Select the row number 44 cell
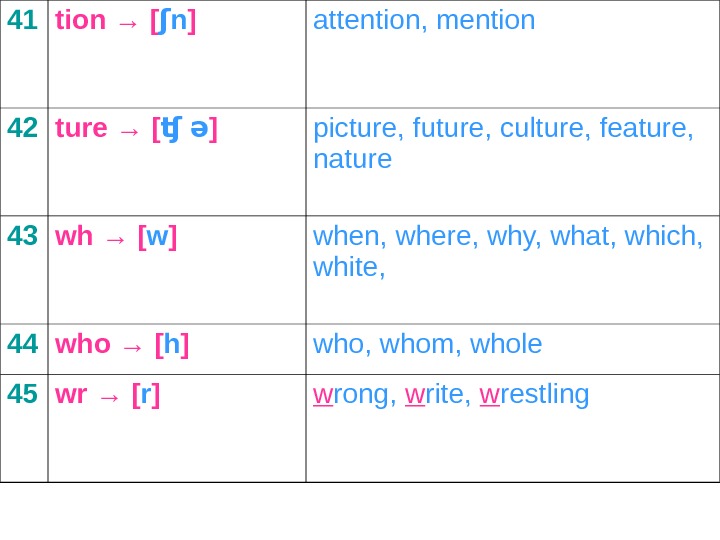 point(22,344)
